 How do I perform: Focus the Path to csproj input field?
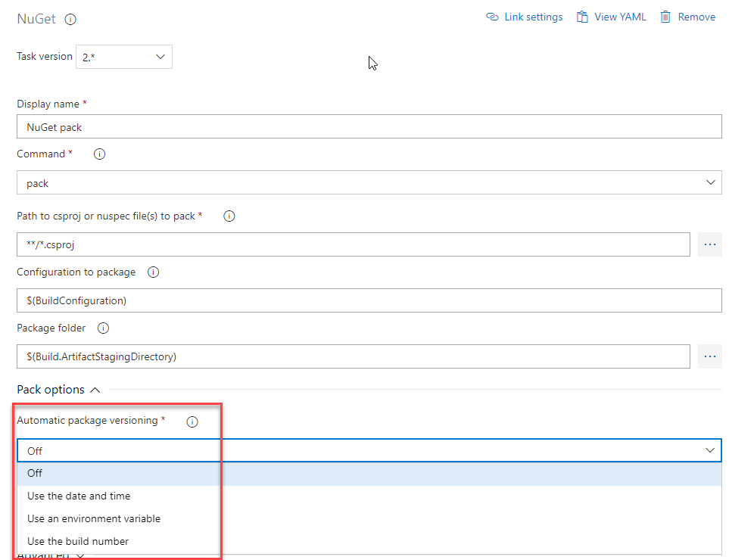coord(354,244)
